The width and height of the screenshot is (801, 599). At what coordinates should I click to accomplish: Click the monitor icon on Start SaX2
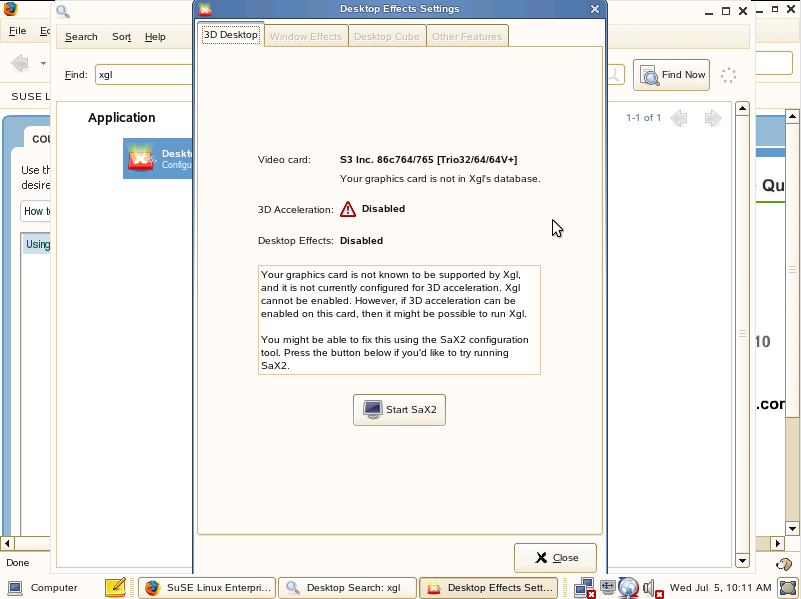[372, 409]
